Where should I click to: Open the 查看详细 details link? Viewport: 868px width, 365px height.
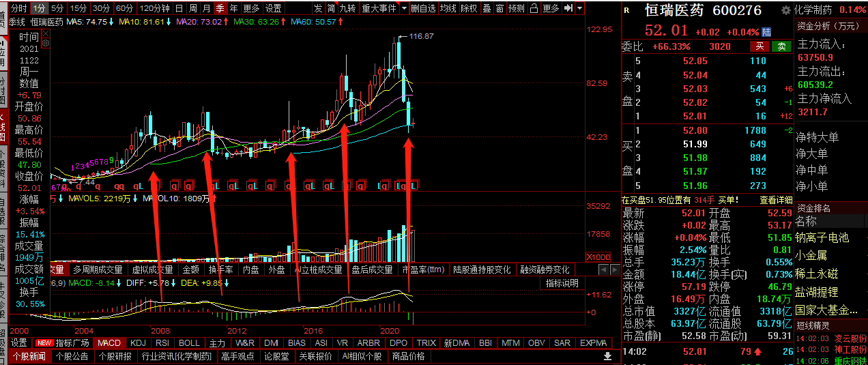tap(776, 200)
